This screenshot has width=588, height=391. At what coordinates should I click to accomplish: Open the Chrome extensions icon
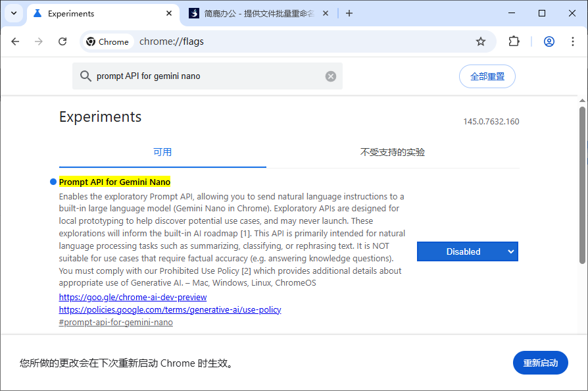[x=513, y=41]
